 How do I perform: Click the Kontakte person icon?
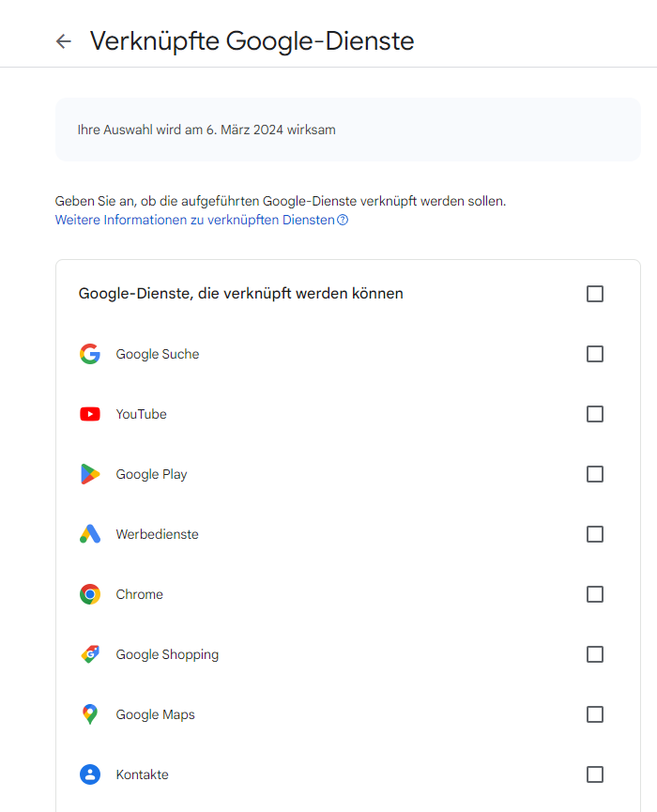[90, 774]
